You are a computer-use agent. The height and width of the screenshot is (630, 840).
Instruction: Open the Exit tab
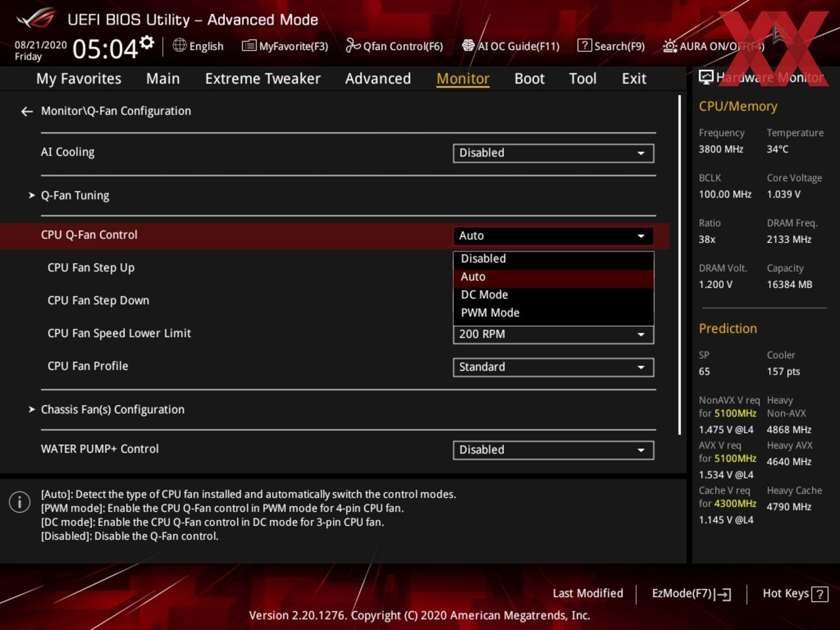coord(634,78)
